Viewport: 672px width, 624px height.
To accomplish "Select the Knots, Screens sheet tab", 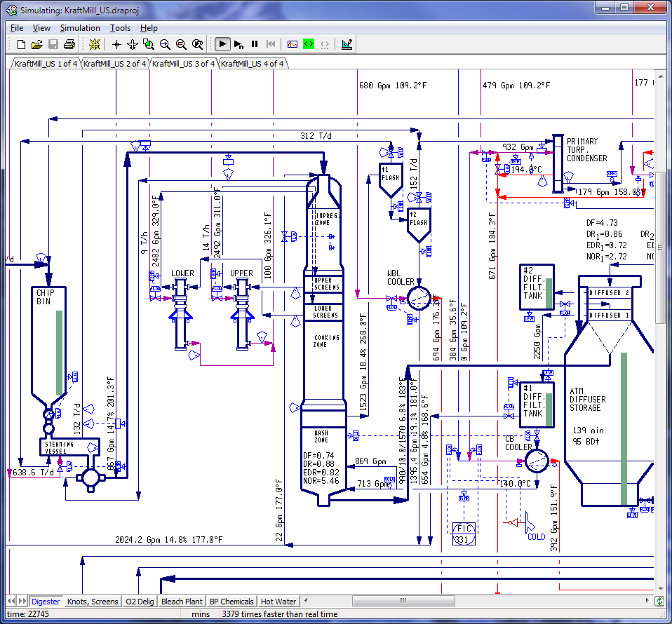I will coord(93,602).
